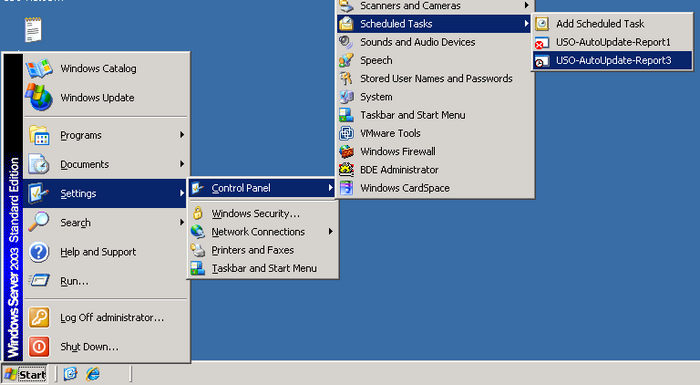Choose Log Off administrator…
The width and height of the screenshot is (700, 385).
point(106,318)
